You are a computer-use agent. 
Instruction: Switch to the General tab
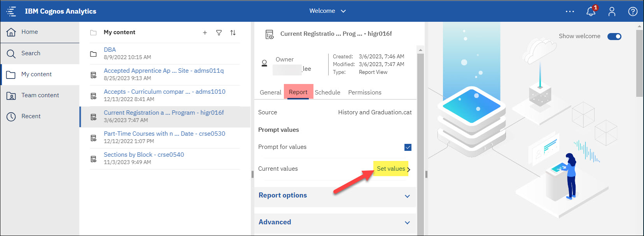click(270, 92)
